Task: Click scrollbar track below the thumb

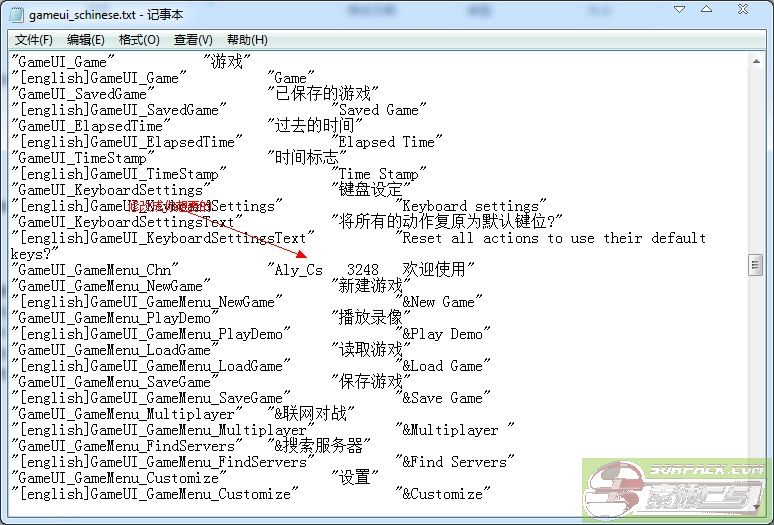Action: [x=757, y=380]
